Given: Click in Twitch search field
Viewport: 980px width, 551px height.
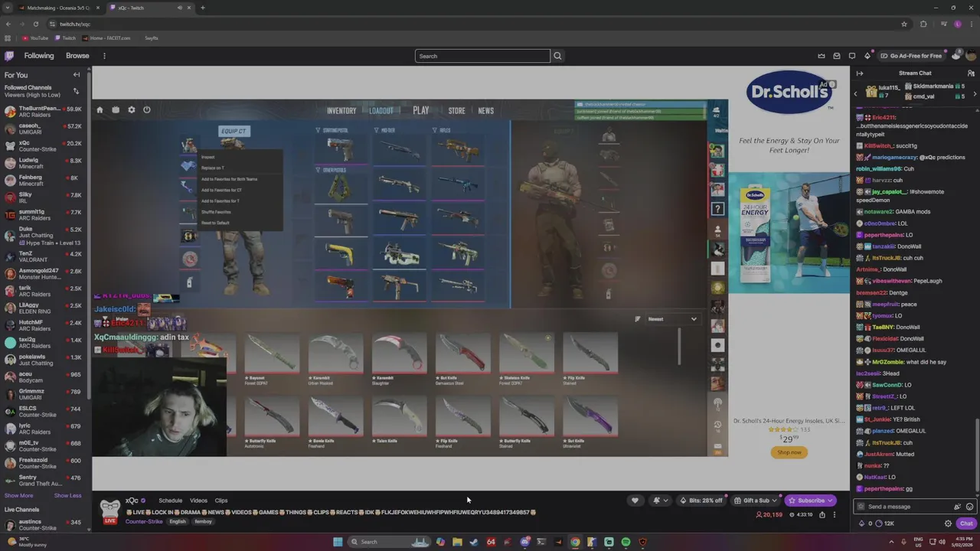Looking at the screenshot, I should (482, 56).
